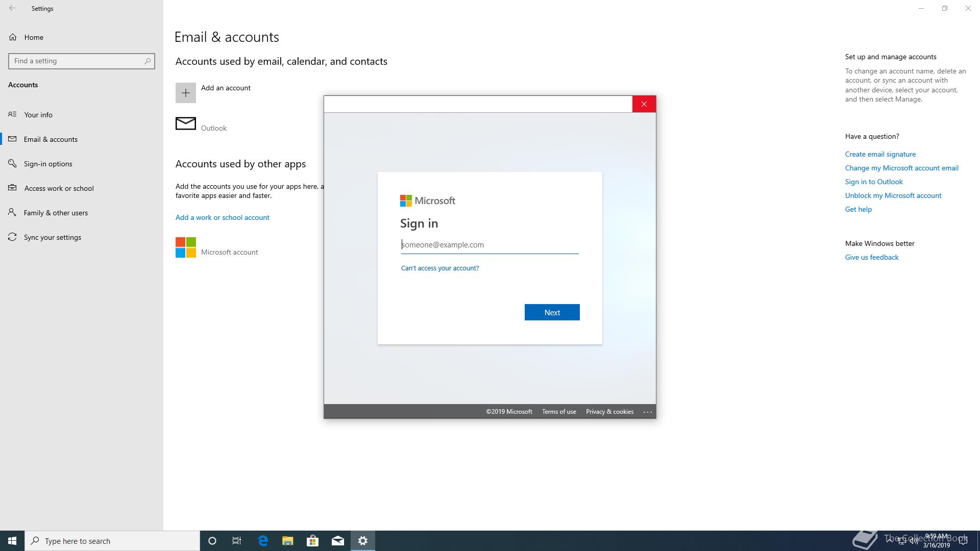
Task: Open Access work or school
Action: [x=82, y=188]
